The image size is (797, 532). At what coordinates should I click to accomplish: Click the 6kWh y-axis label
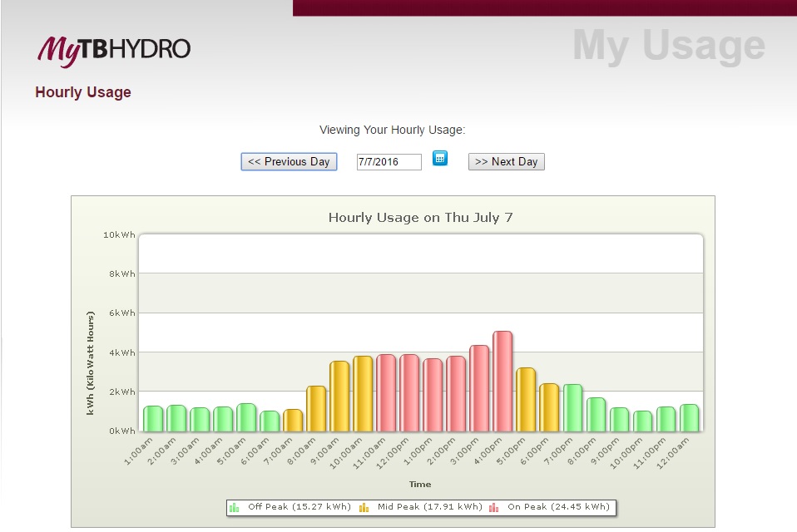(122, 313)
